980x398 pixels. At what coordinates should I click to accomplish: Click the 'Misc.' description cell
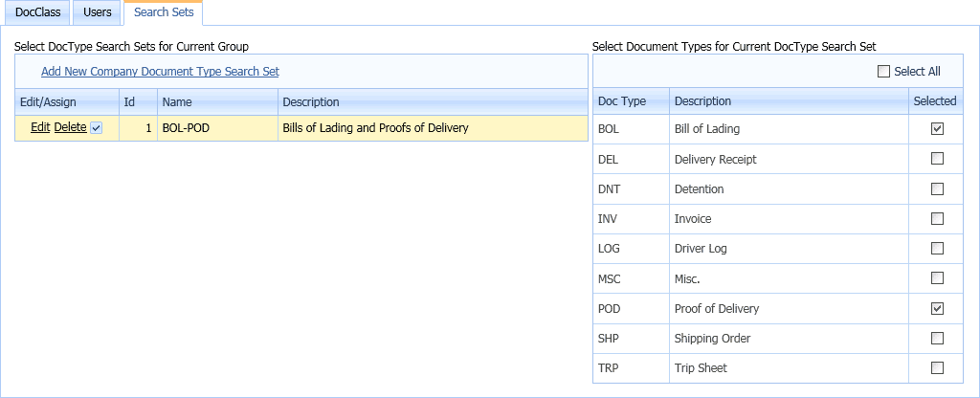[789, 278]
